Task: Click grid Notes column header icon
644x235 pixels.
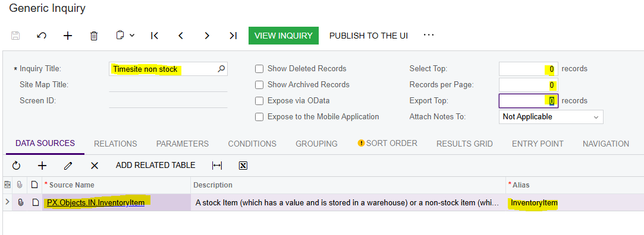Action: (x=35, y=185)
